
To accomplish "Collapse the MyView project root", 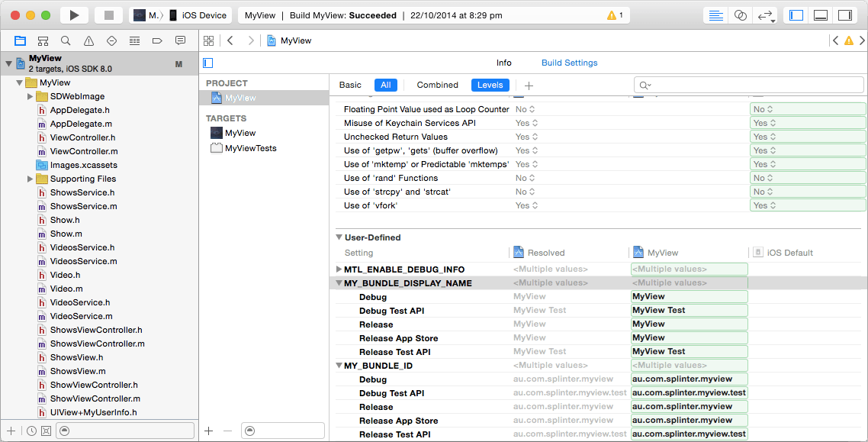I will 8,63.
